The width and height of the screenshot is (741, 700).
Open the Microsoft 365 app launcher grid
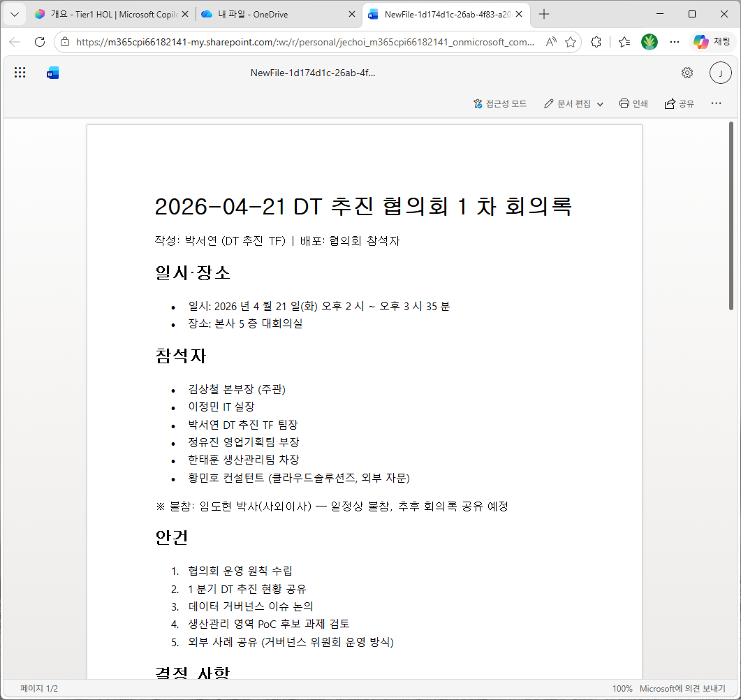[x=20, y=73]
